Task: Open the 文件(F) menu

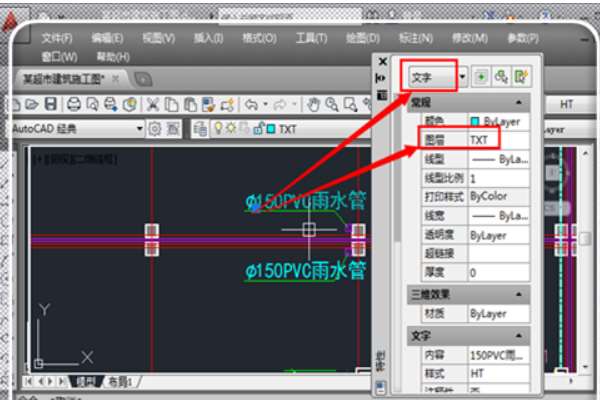Action: [x=57, y=38]
